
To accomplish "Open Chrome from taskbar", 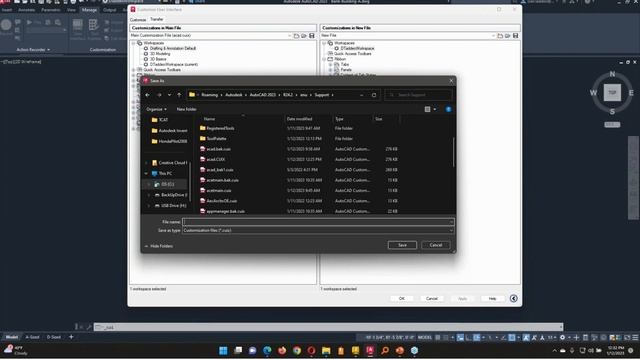I will 296,351.
